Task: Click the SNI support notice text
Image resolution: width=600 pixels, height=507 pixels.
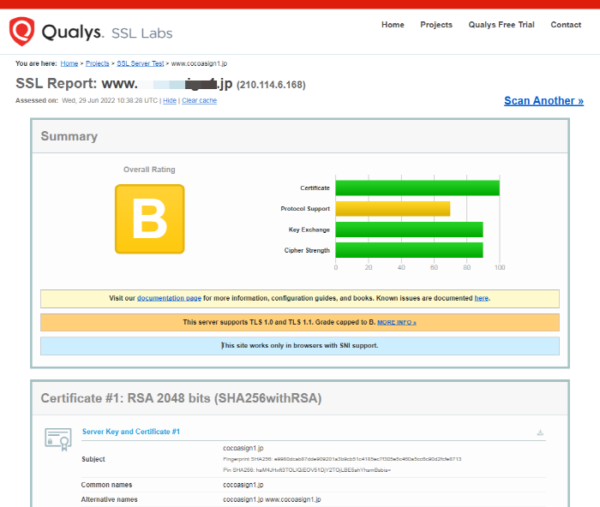Action: (x=300, y=346)
